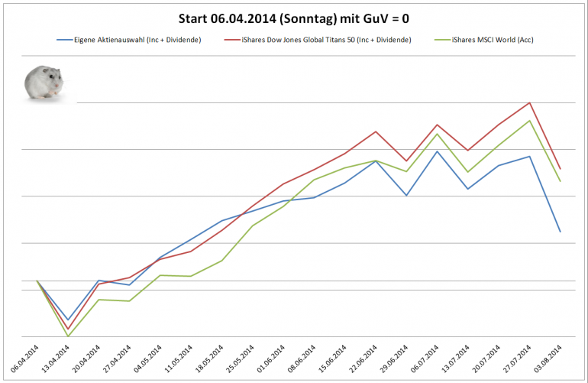588x383 pixels.
Task: Click the hamster image
Action: tap(44, 83)
